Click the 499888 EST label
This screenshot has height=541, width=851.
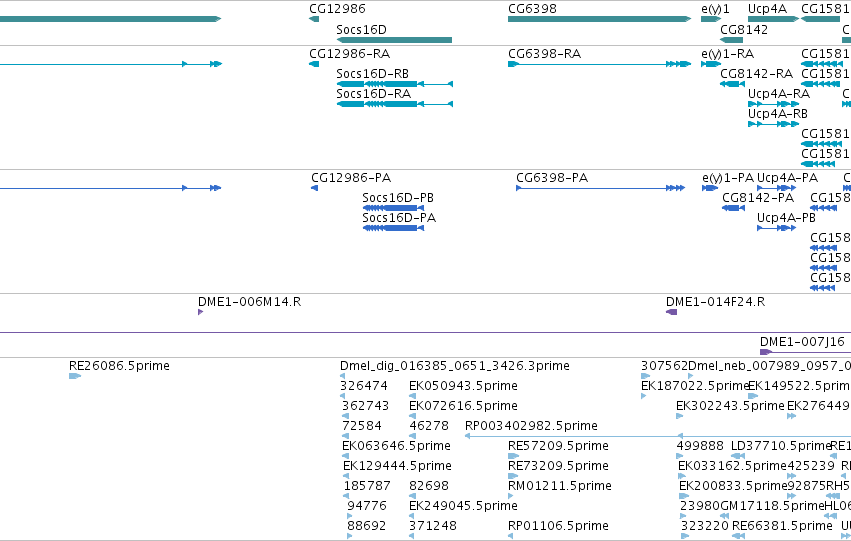(x=700, y=446)
